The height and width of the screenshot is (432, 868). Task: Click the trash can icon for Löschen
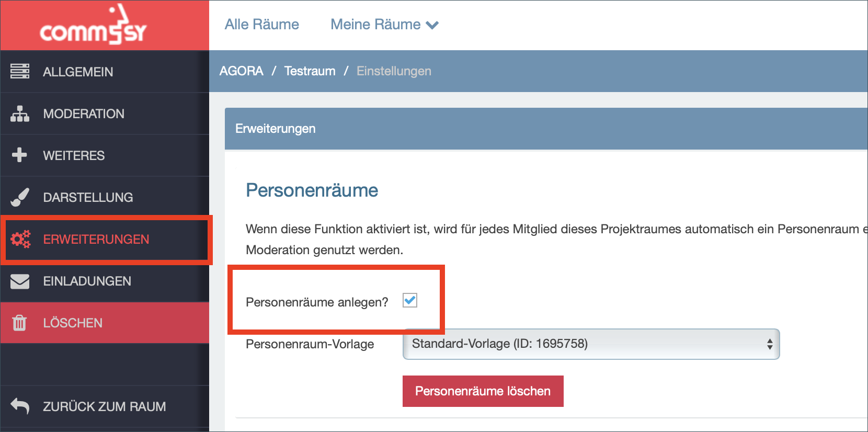(x=19, y=323)
